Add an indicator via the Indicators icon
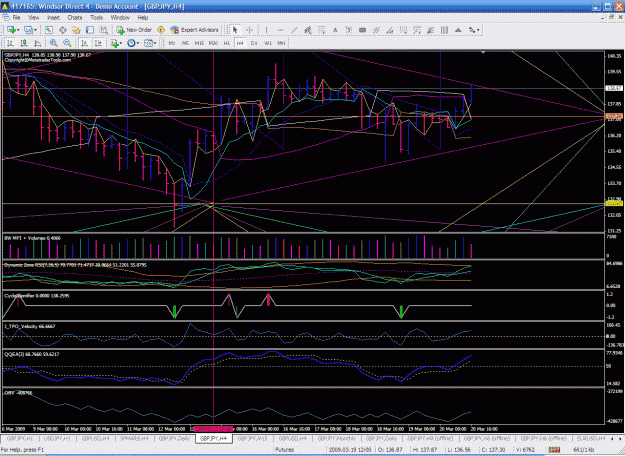 click(x=115, y=43)
